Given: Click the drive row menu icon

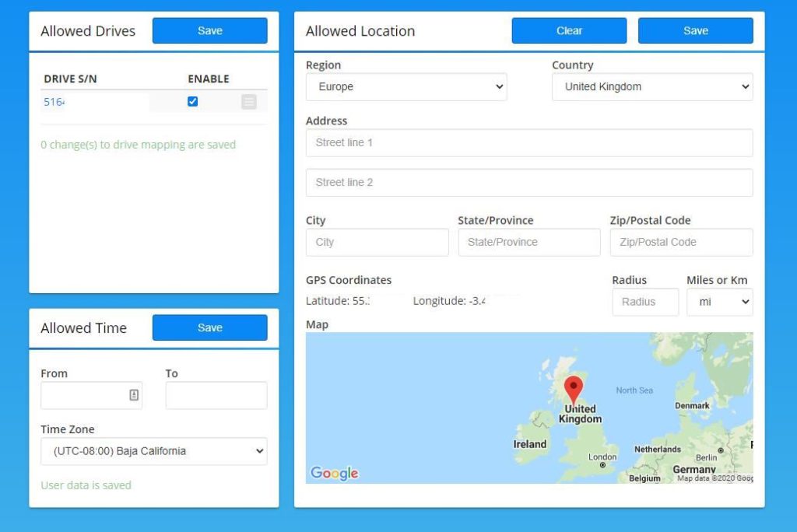Looking at the screenshot, I should coord(248,102).
